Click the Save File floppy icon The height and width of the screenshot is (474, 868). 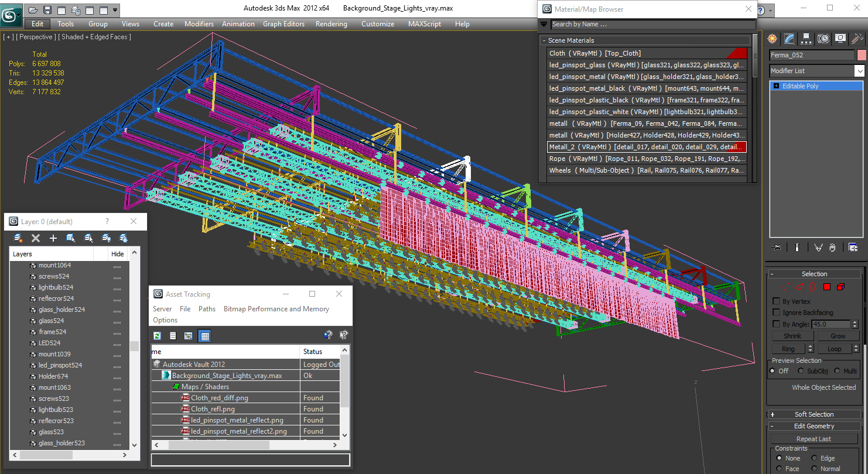[x=47, y=10]
